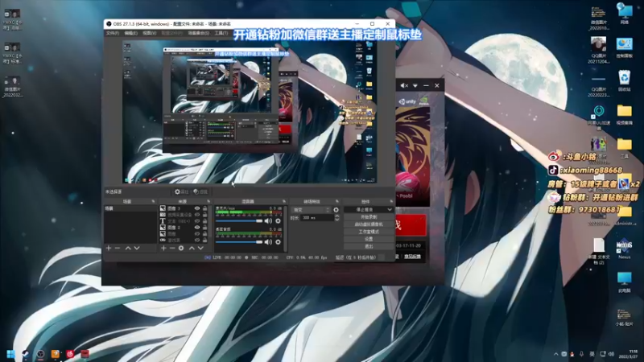The height and width of the screenshot is (362, 644).
Task: Mute the second mixer audio channel
Action: (x=268, y=242)
